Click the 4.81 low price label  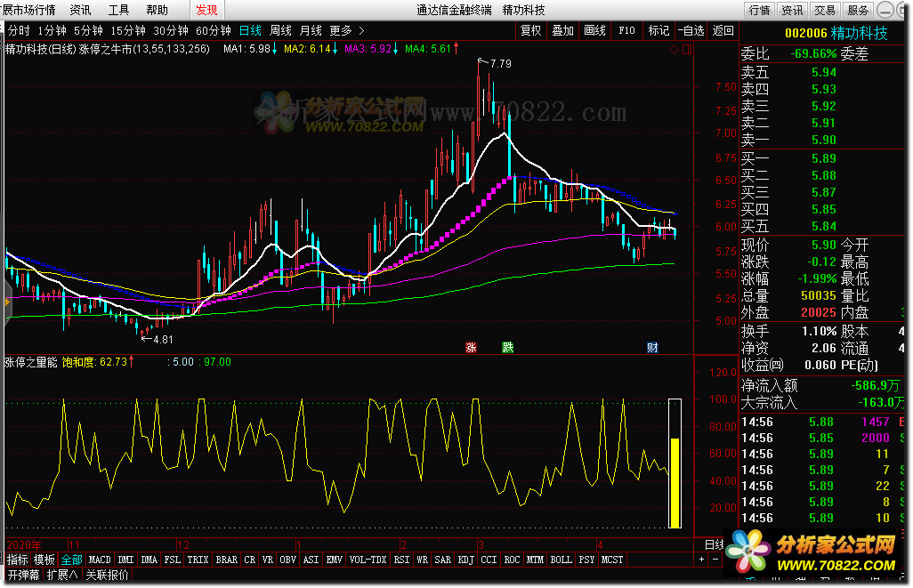[x=163, y=340]
